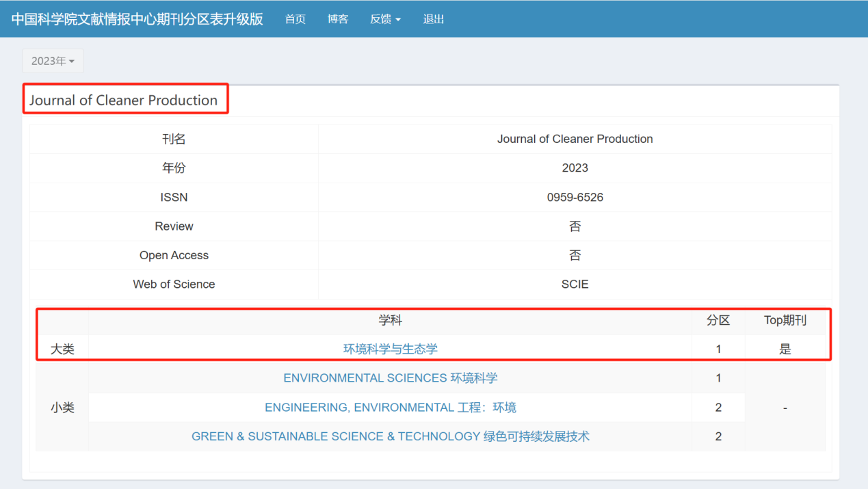The height and width of the screenshot is (489, 868).
Task: Expand the 反馈 feedback dropdown menu
Action: click(x=385, y=19)
